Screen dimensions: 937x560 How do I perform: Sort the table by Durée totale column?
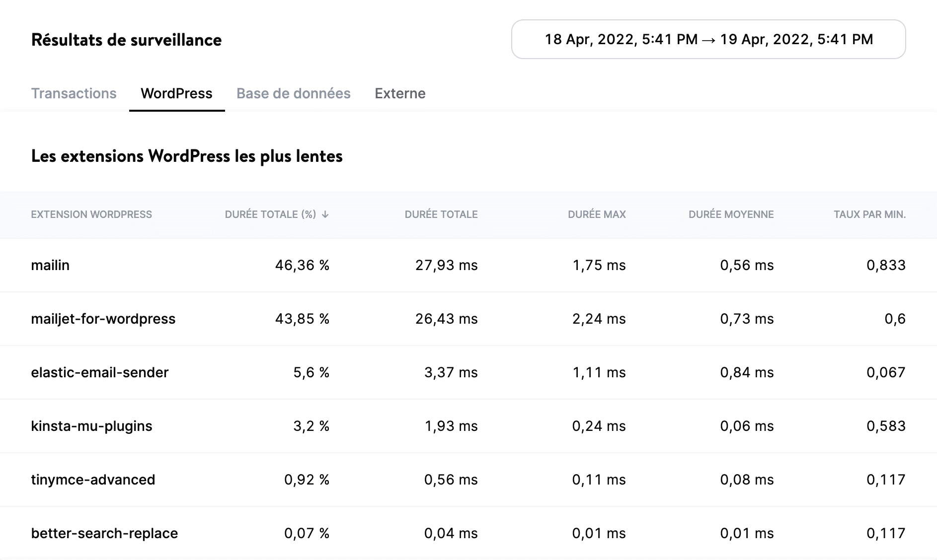click(441, 214)
